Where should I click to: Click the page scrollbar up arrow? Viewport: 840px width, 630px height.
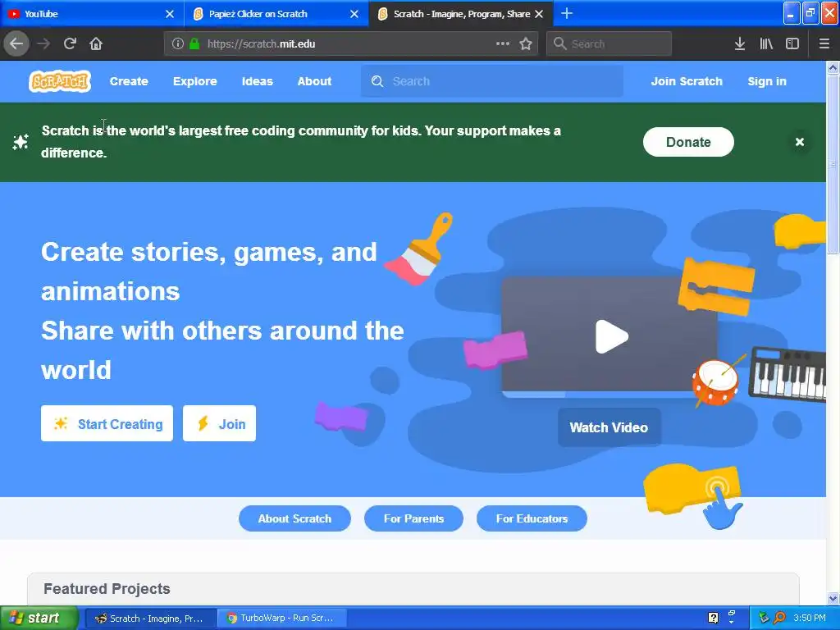click(833, 67)
